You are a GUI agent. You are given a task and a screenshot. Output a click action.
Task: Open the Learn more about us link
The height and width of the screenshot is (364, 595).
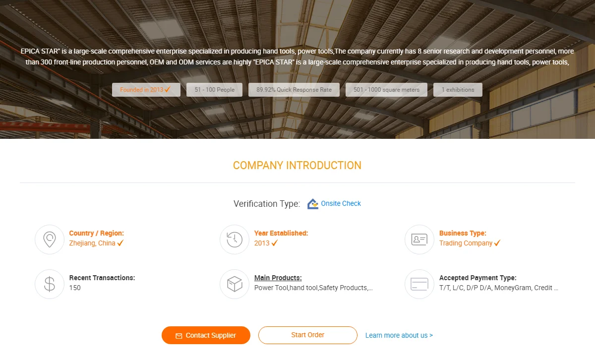tap(399, 335)
